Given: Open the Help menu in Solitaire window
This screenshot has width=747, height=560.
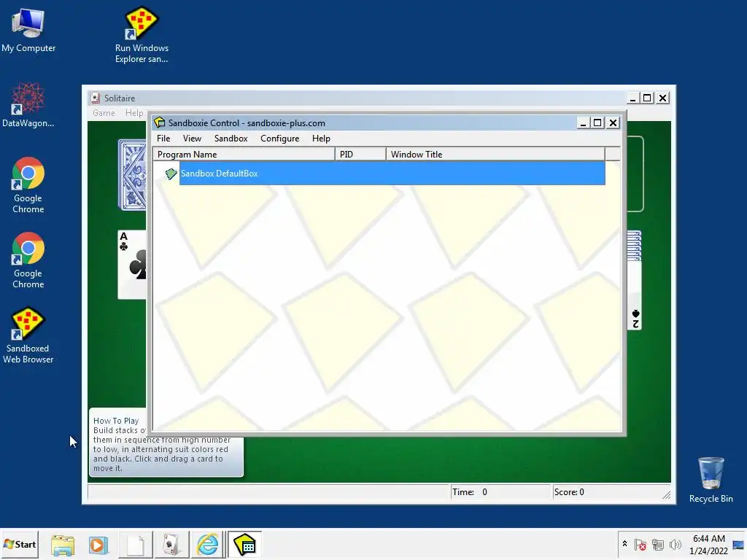Looking at the screenshot, I should coord(134,113).
